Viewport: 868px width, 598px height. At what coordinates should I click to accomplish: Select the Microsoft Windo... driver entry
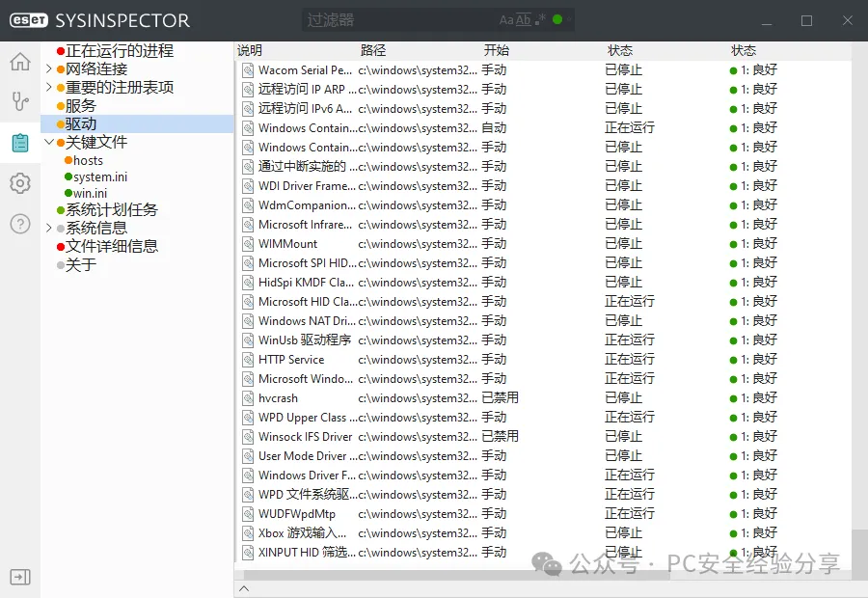pos(306,379)
